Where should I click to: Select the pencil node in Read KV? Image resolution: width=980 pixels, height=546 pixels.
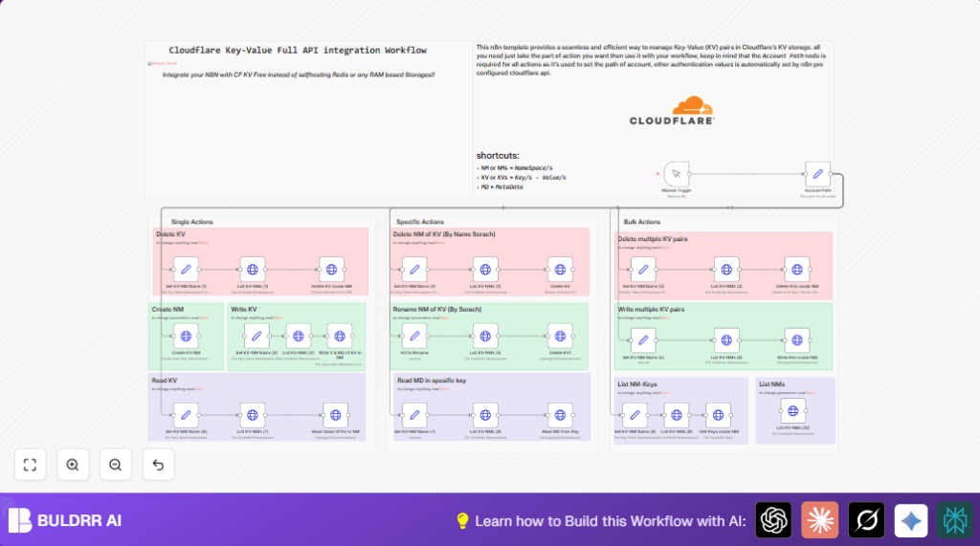tap(186, 415)
